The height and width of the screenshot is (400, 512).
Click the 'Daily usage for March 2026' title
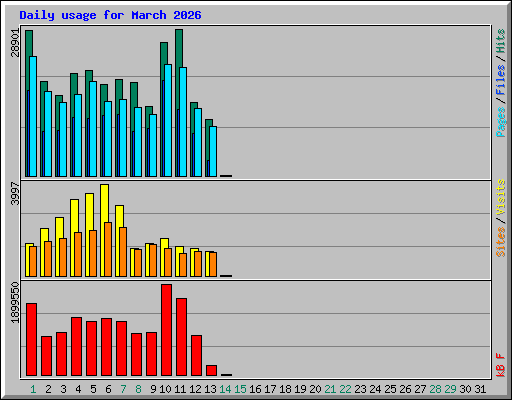point(110,15)
